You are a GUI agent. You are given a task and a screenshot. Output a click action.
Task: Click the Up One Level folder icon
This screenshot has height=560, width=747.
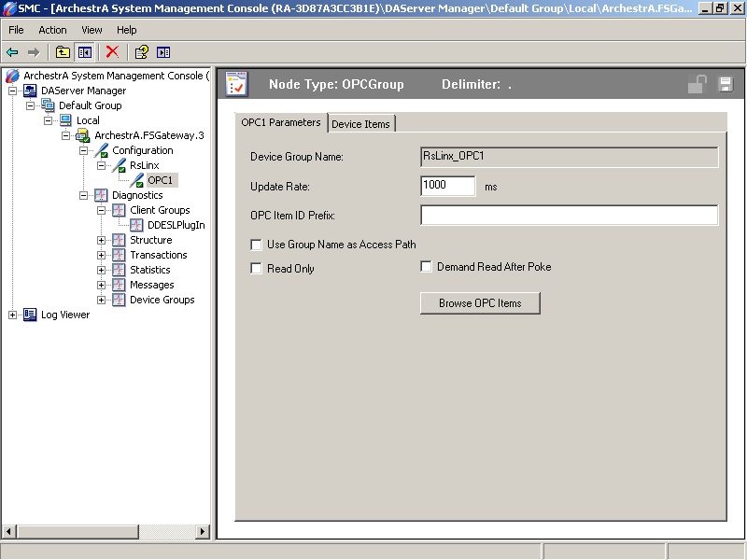(63, 52)
